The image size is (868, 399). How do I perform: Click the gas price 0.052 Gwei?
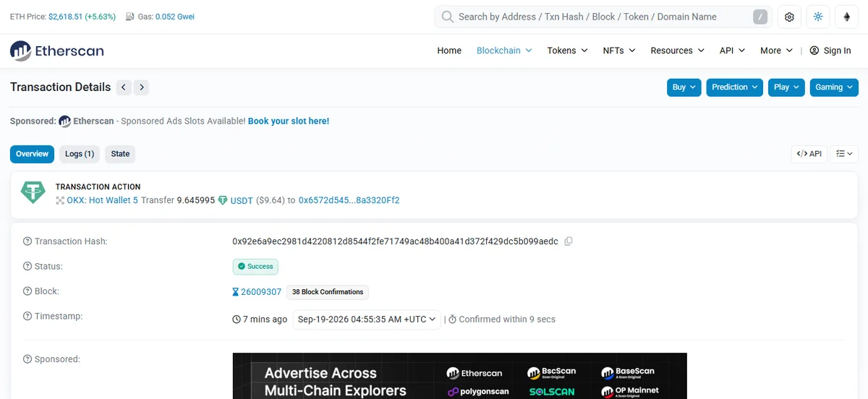click(x=175, y=17)
